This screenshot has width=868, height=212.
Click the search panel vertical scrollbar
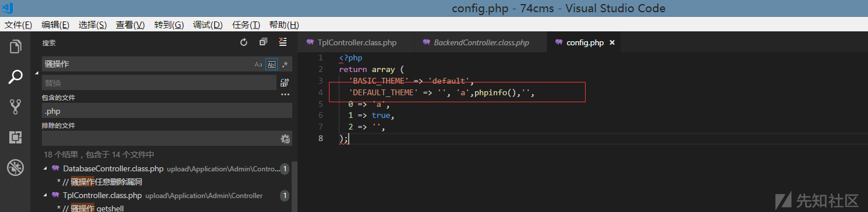pyautogui.click(x=294, y=186)
